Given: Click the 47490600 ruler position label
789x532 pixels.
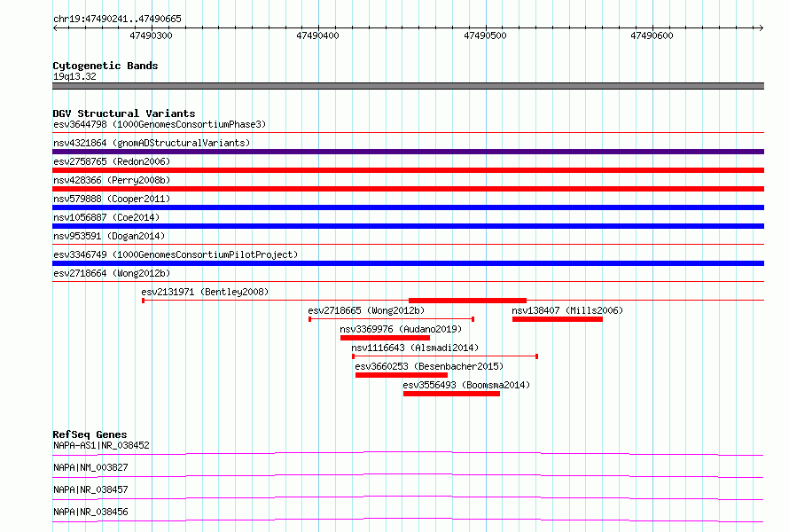Looking at the screenshot, I should point(652,35).
